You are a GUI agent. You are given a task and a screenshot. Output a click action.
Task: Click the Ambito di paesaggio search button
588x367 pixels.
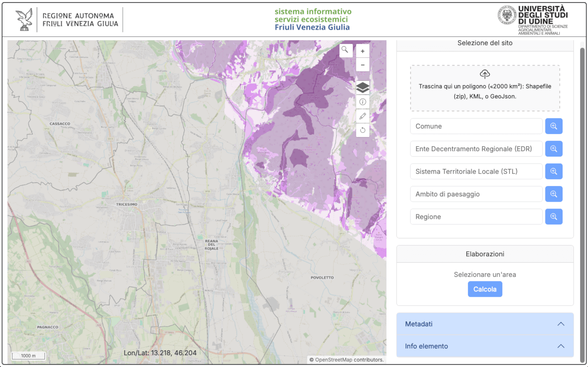(554, 194)
